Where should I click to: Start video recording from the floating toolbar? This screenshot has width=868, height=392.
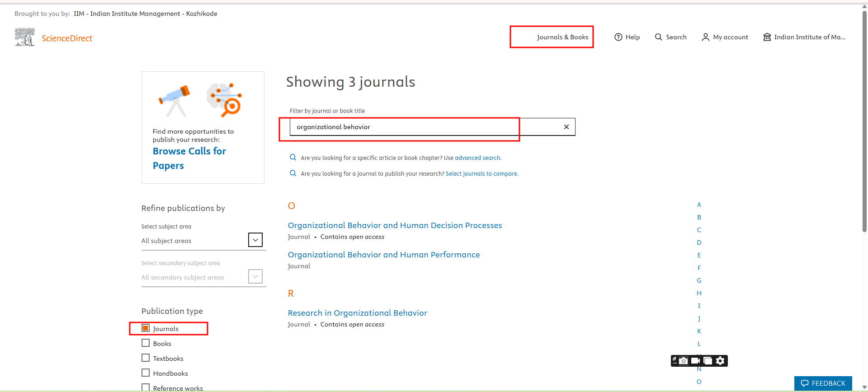point(696,361)
